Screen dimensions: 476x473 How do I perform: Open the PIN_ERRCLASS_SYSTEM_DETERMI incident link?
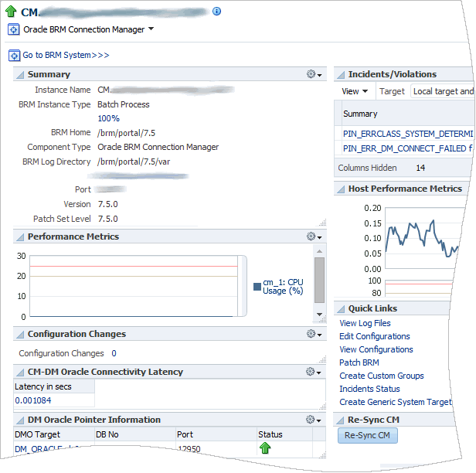pos(408,134)
